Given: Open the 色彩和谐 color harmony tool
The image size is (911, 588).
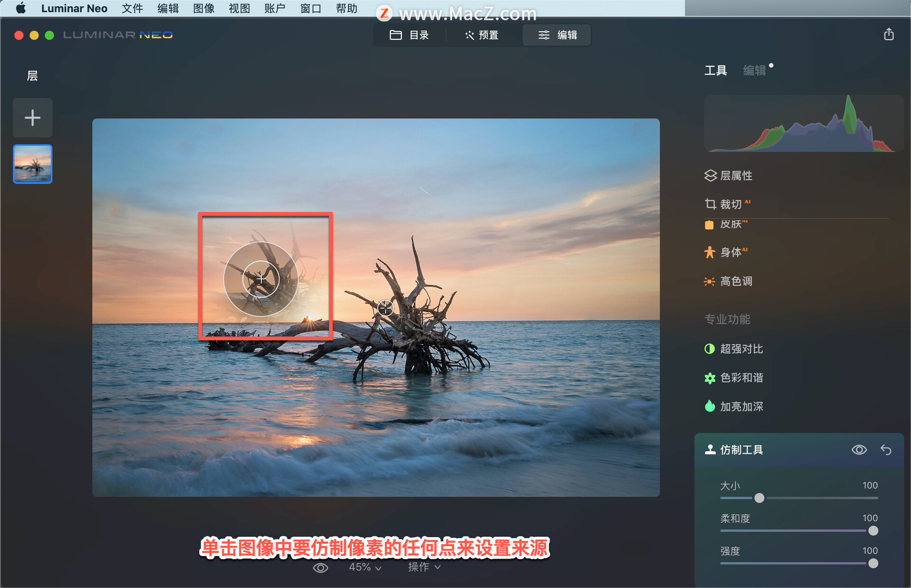Looking at the screenshot, I should [734, 378].
